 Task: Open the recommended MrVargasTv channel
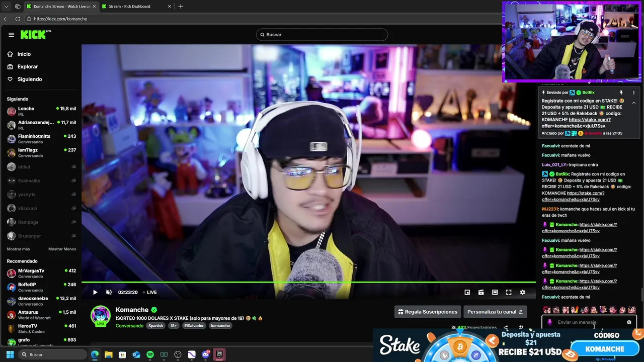(41, 274)
